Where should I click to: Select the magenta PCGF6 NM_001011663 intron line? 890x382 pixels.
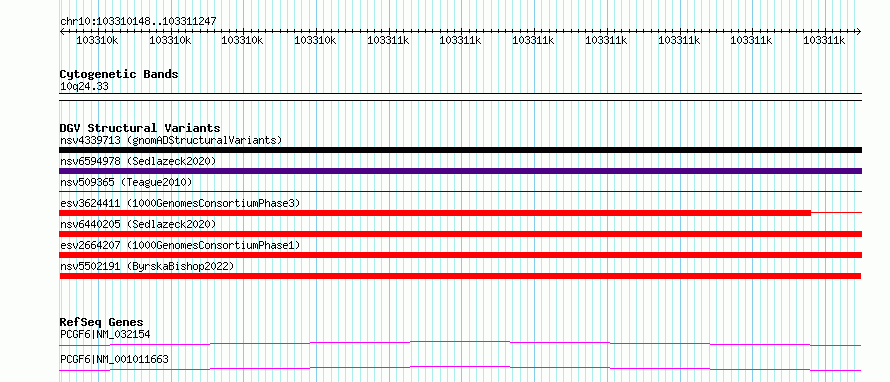click(460, 368)
